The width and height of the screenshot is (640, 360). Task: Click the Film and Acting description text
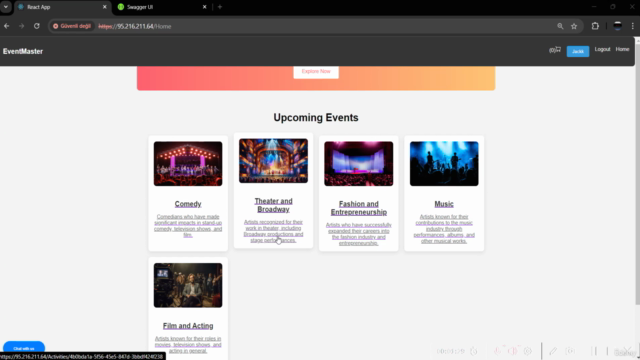point(188,344)
